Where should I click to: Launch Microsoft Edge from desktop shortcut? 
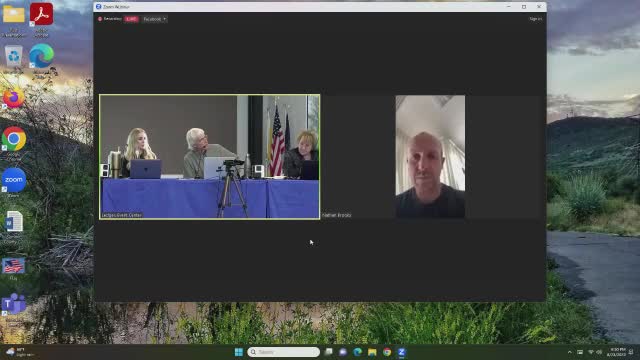[x=41, y=56]
